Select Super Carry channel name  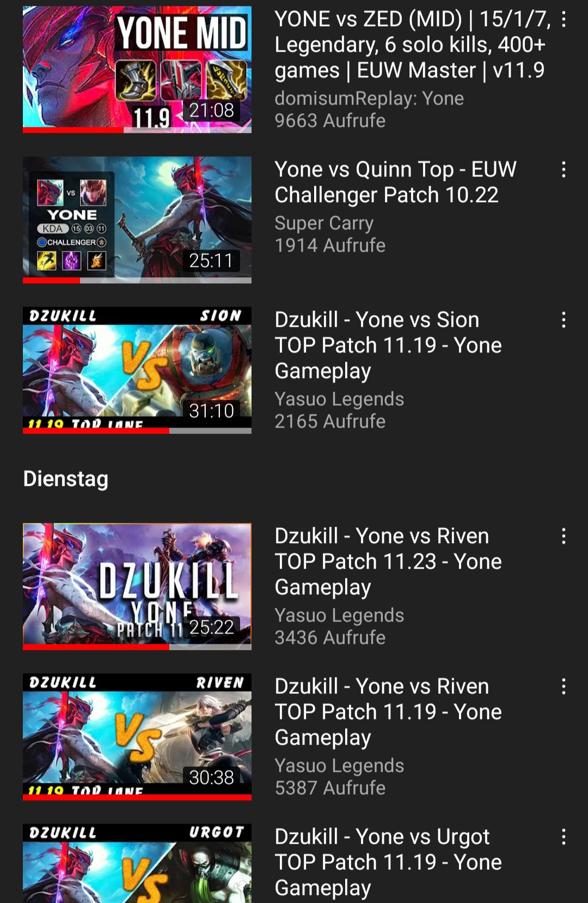(324, 223)
